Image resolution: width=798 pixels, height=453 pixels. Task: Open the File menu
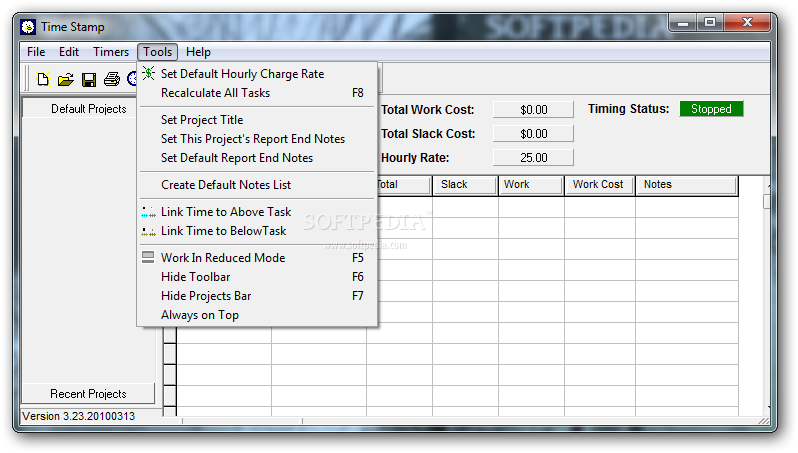36,52
